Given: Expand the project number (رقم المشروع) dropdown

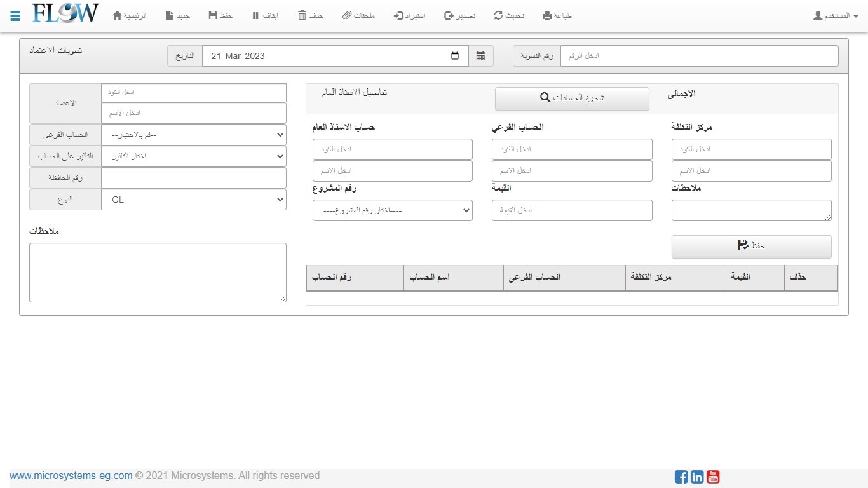Looking at the screenshot, I should click(392, 210).
